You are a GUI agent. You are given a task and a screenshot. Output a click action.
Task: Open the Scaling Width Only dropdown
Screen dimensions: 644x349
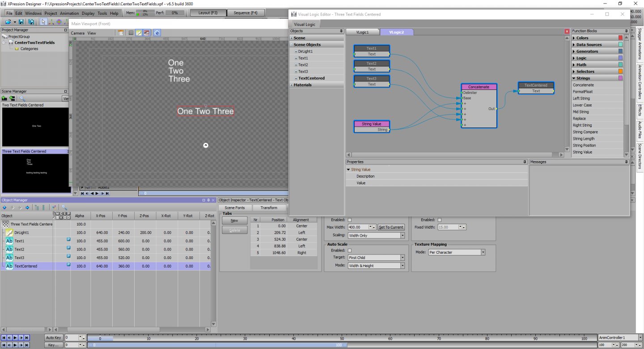402,235
